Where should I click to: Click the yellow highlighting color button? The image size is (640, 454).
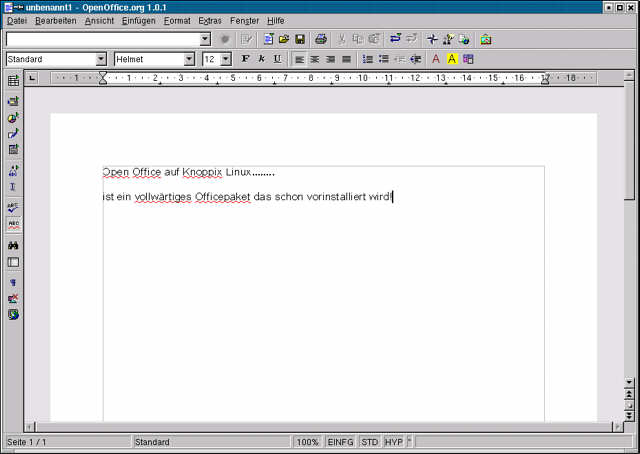pyautogui.click(x=452, y=59)
